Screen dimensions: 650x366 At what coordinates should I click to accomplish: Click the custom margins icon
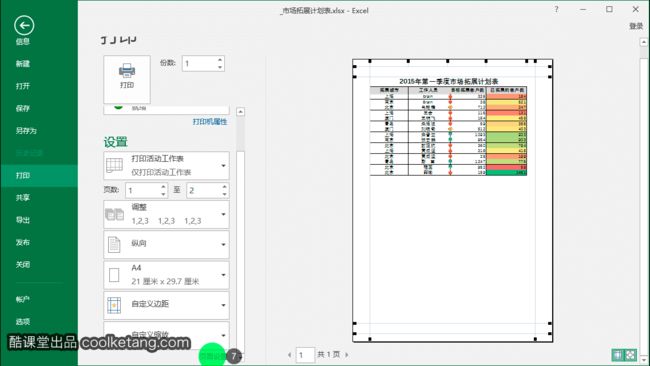tap(114, 305)
